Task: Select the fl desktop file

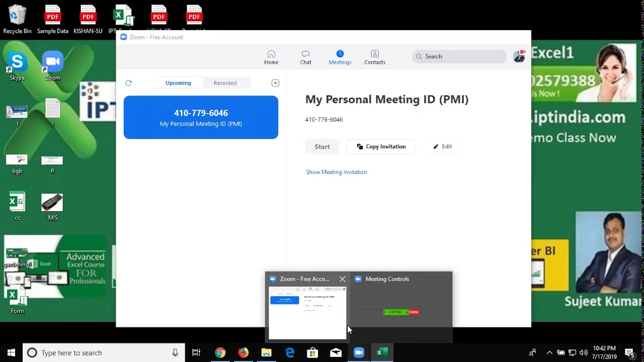Action: tap(52, 164)
